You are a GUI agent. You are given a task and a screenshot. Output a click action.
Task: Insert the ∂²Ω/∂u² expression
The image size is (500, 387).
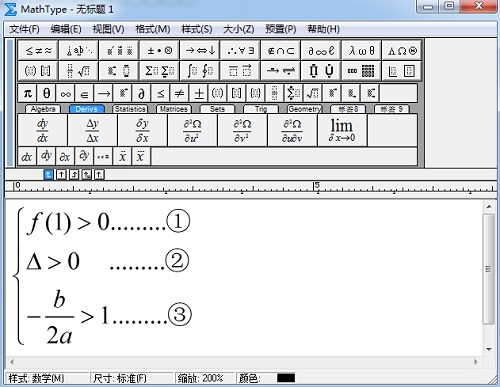pyautogui.click(x=192, y=130)
